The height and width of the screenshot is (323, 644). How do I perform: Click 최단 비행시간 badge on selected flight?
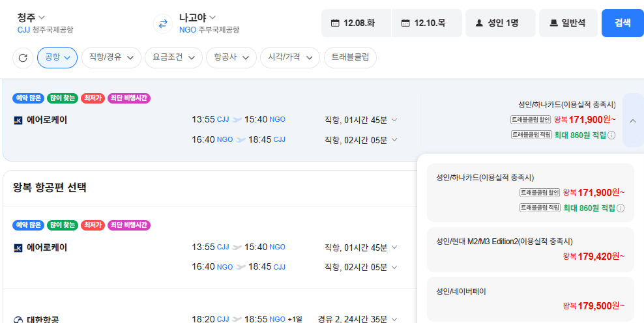pos(129,98)
